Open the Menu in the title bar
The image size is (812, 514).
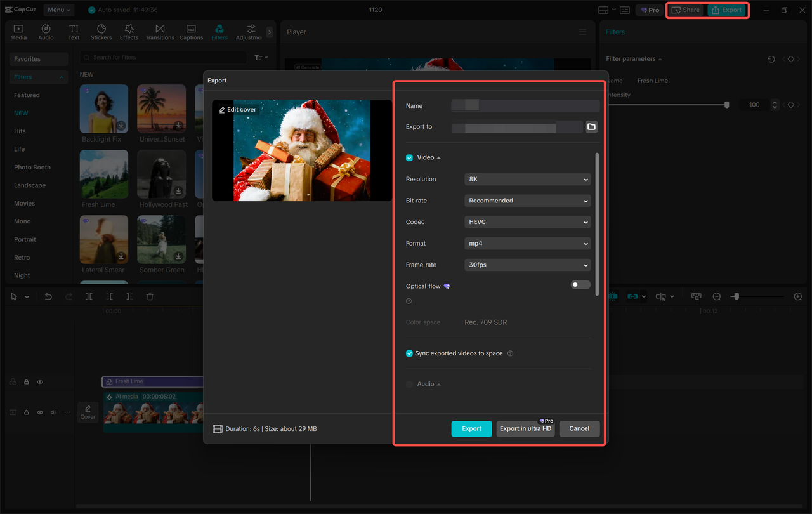(x=58, y=10)
